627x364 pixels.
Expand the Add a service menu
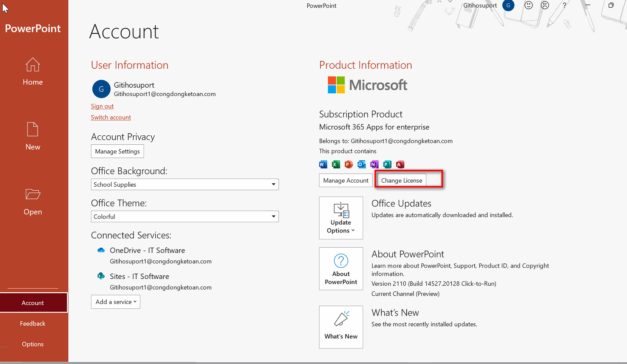pyautogui.click(x=116, y=302)
